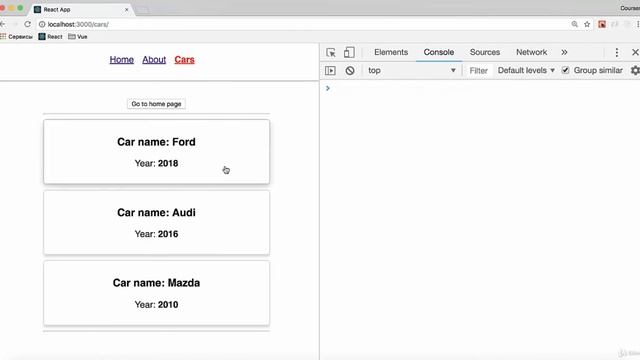Toggle the Group similar checkbox
Screen dimensions: 640x360
(565, 70)
